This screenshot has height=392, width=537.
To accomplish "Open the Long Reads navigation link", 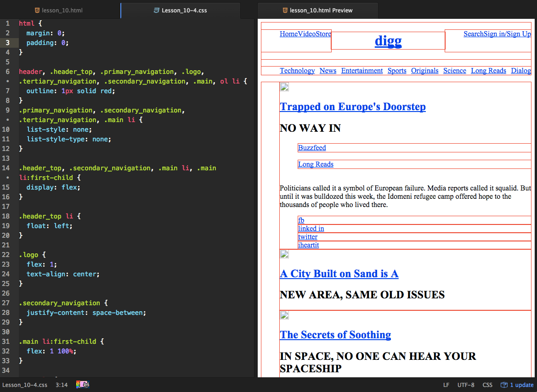I will click(x=488, y=71).
